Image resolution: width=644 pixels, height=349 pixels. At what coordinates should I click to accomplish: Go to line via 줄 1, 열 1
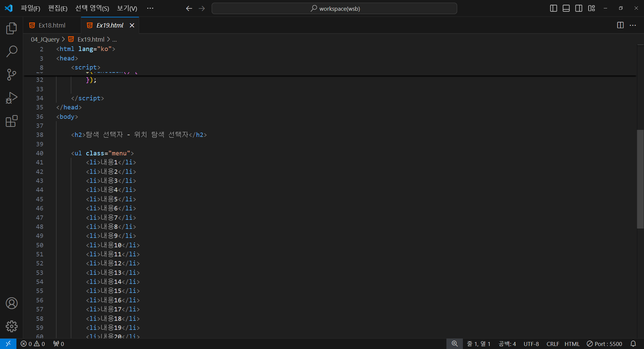click(479, 344)
